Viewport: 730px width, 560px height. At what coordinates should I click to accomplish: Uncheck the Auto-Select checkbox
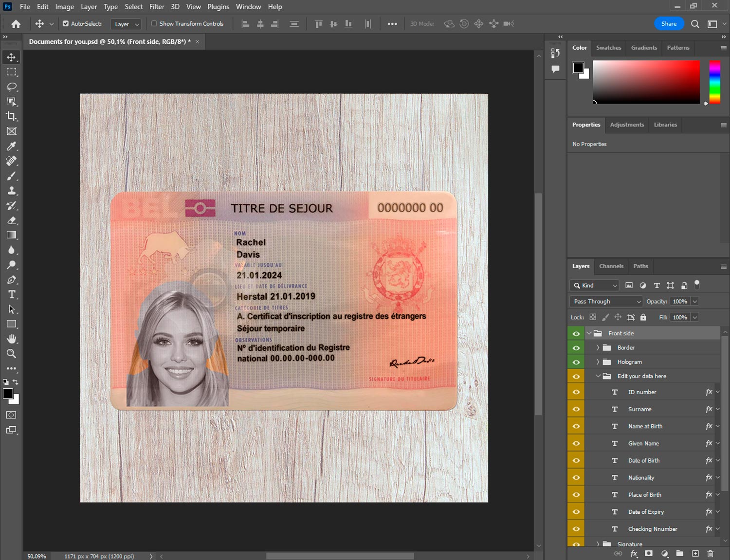click(66, 23)
